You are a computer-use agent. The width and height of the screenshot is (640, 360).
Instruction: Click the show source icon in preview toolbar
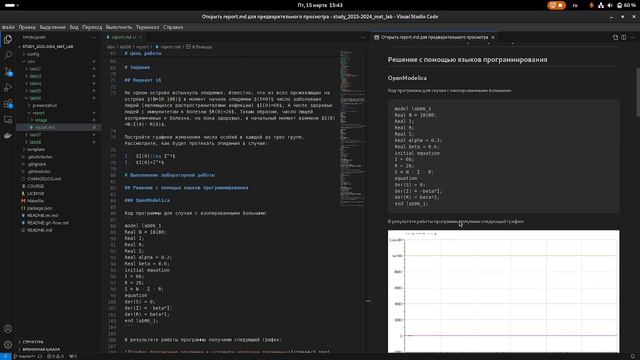(615, 37)
